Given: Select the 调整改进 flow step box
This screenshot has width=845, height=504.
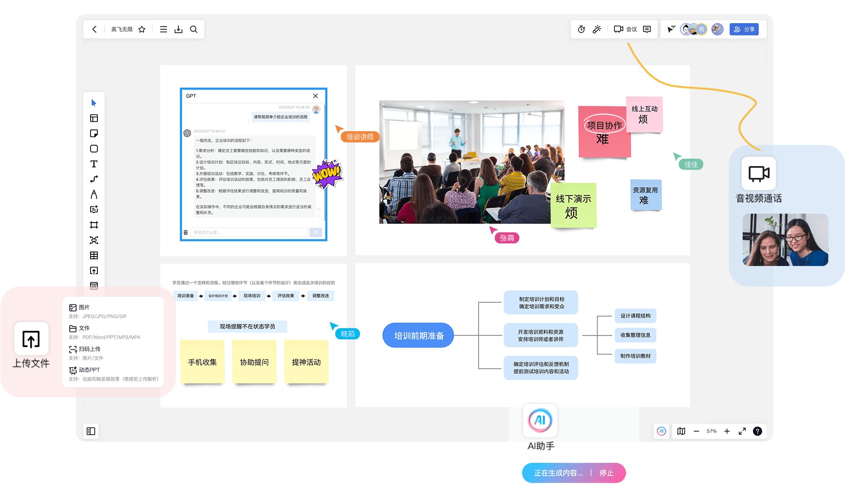Looking at the screenshot, I should (x=321, y=296).
